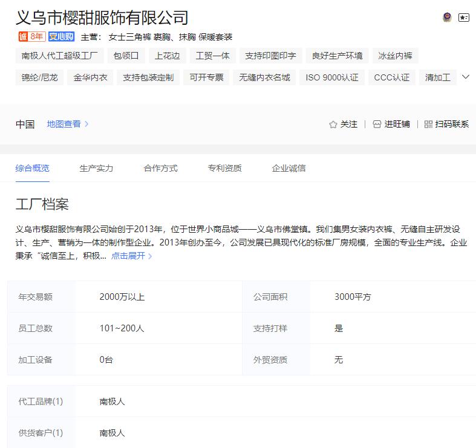This screenshot has width=476, height=448.
Task: Click the arrow after 地图查看
Action: (x=86, y=124)
